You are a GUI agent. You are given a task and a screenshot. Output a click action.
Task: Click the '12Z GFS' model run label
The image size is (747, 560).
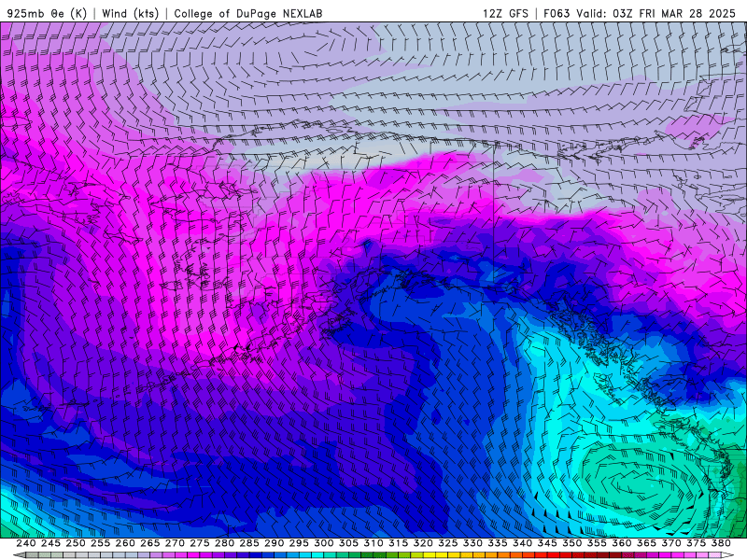[x=505, y=13]
